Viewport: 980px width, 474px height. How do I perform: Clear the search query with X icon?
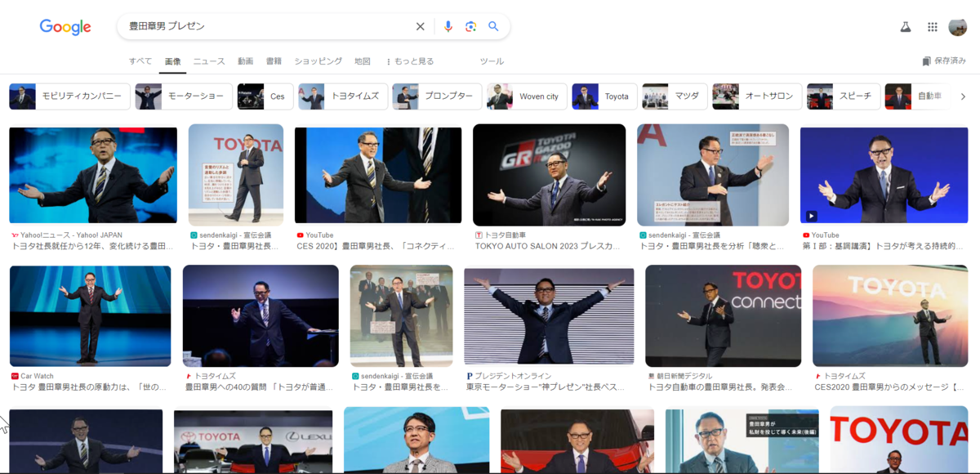(x=421, y=26)
